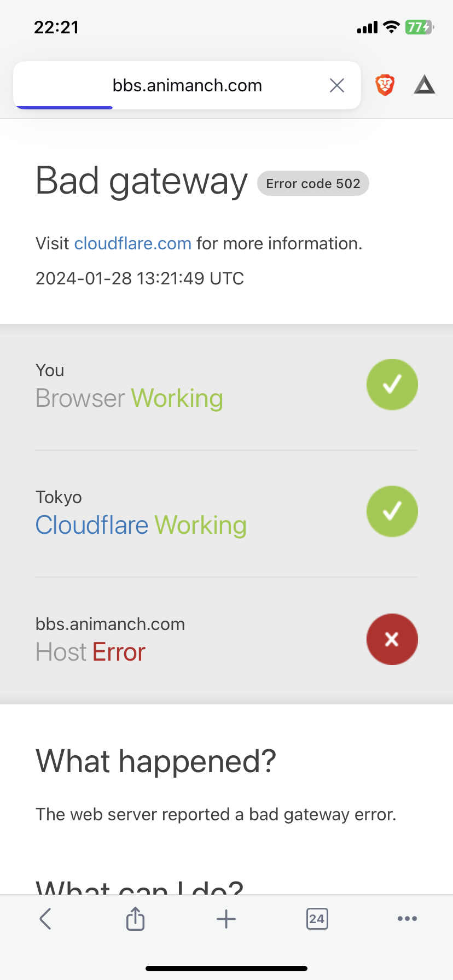Tap the Brave Rewards triangle icon

click(x=425, y=85)
